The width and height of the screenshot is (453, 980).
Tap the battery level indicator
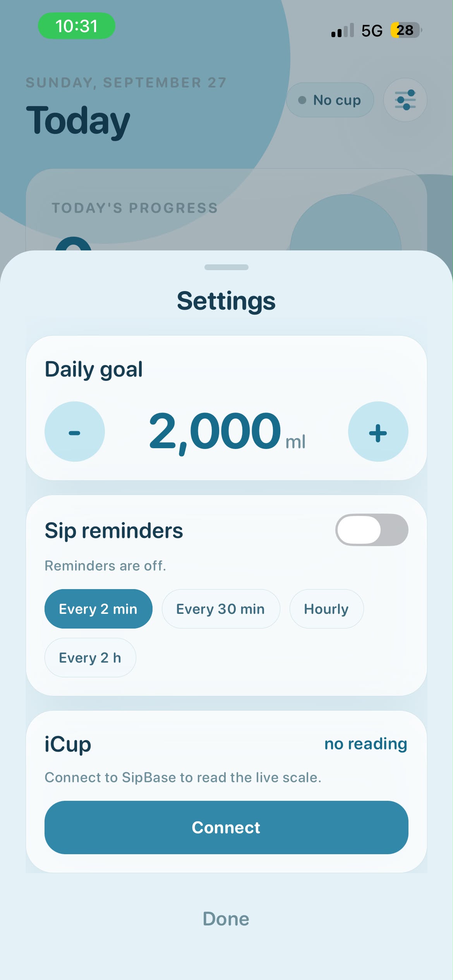405,30
